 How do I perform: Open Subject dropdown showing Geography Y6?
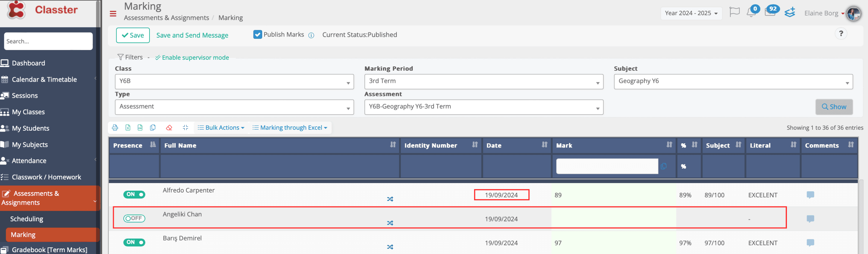pos(733,82)
